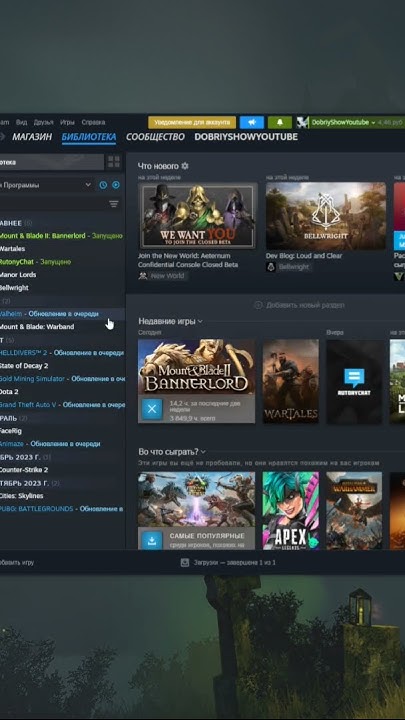This screenshot has height=720, width=405.
Task: Open the Apex Legends recommended cover
Action: coord(291,510)
